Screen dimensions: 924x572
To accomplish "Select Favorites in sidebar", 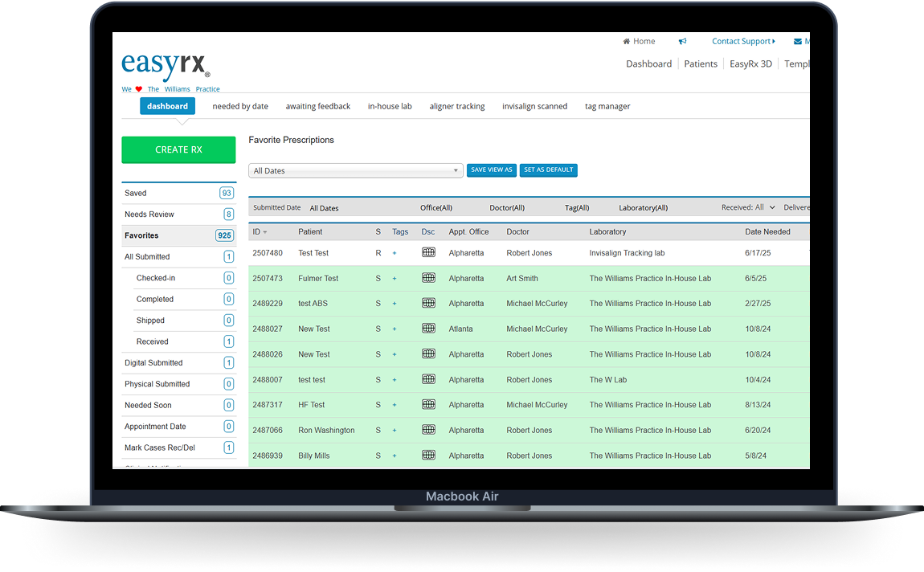I will coord(178,235).
